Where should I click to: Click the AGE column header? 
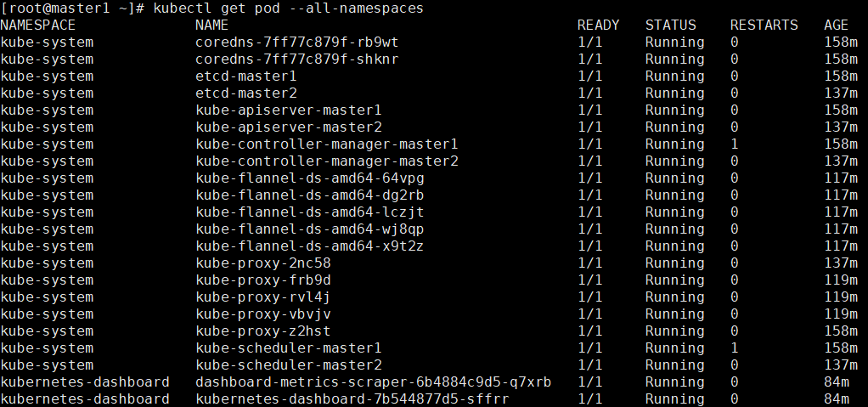[836, 25]
